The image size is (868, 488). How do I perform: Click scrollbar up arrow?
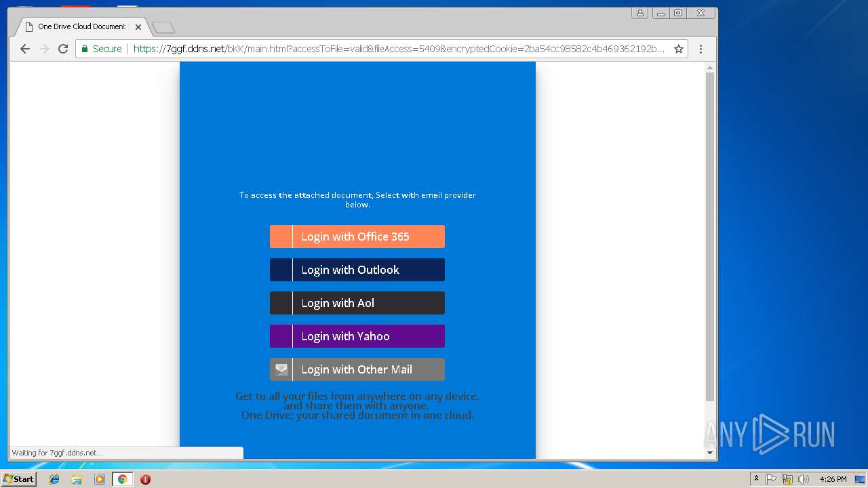coord(710,68)
